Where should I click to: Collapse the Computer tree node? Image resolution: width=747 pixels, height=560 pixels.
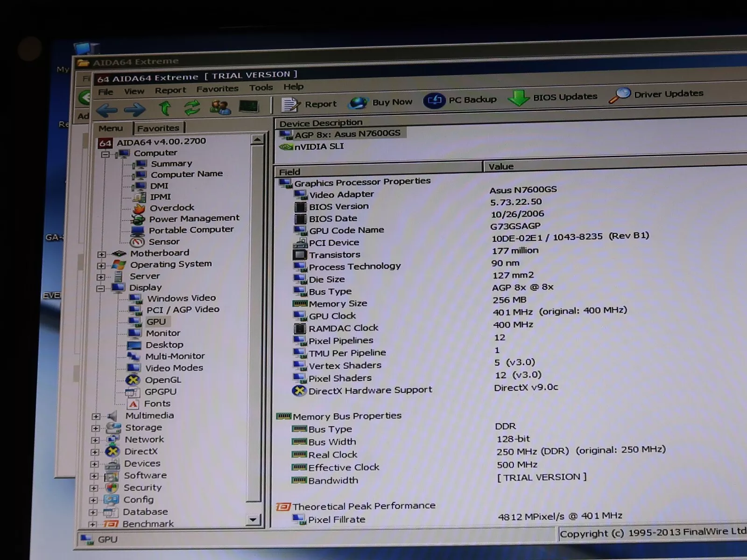click(105, 154)
